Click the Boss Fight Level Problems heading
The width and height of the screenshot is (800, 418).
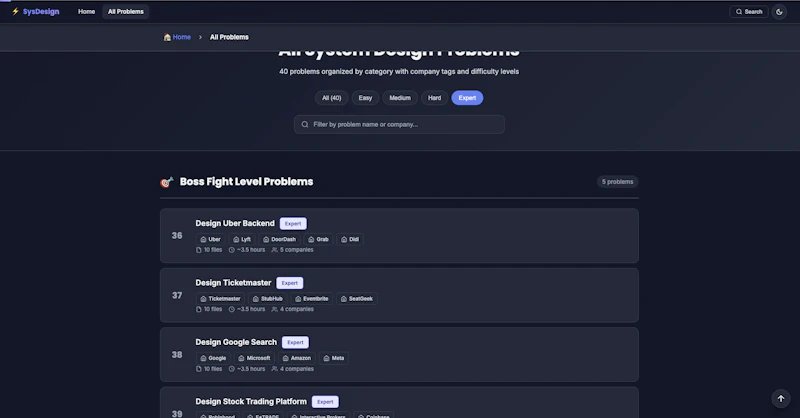click(246, 182)
